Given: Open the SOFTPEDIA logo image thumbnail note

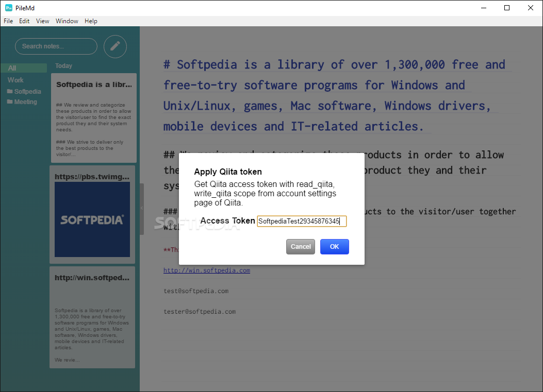Looking at the screenshot, I should point(92,219).
